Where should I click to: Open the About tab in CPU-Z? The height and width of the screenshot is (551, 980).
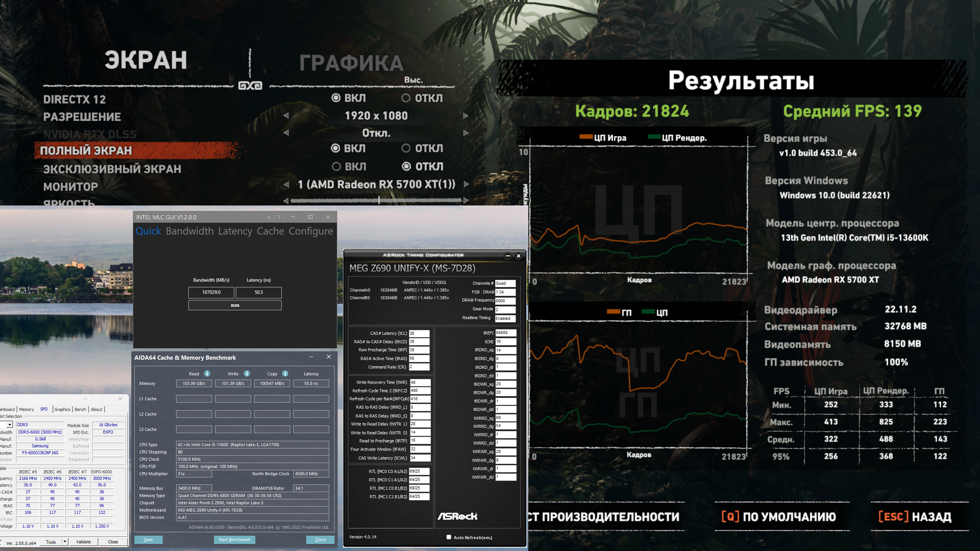[96, 409]
